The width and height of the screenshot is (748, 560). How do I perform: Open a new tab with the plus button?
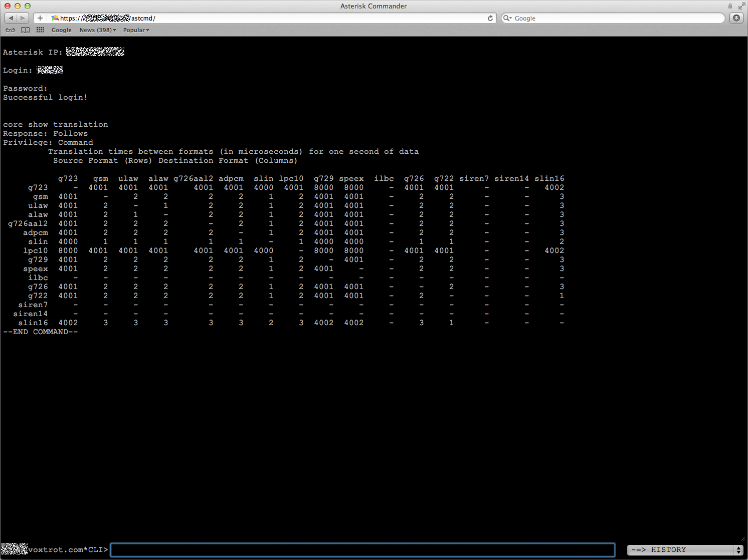click(40, 18)
